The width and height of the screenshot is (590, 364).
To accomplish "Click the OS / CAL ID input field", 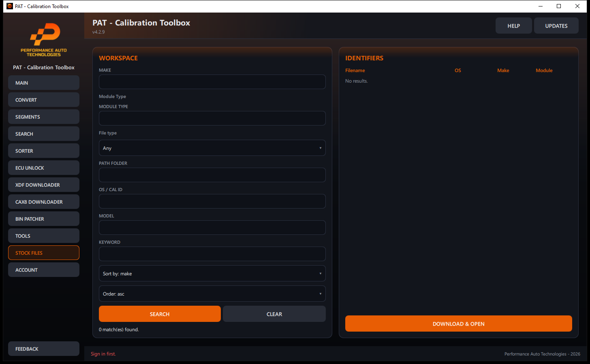I will pyautogui.click(x=212, y=201).
